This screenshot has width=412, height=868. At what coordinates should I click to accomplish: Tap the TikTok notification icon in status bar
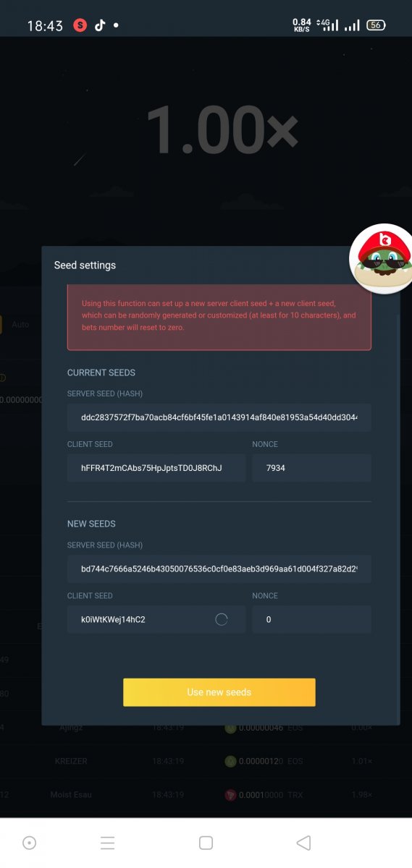coord(99,25)
